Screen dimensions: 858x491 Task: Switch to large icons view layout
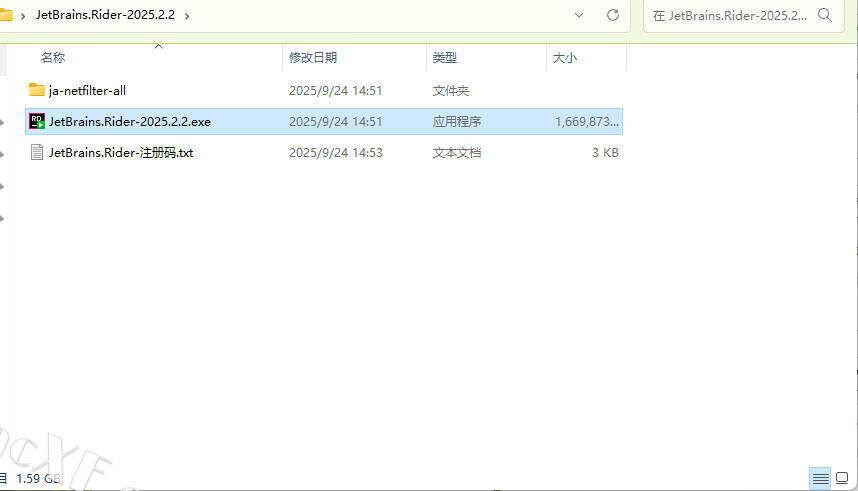click(842, 478)
